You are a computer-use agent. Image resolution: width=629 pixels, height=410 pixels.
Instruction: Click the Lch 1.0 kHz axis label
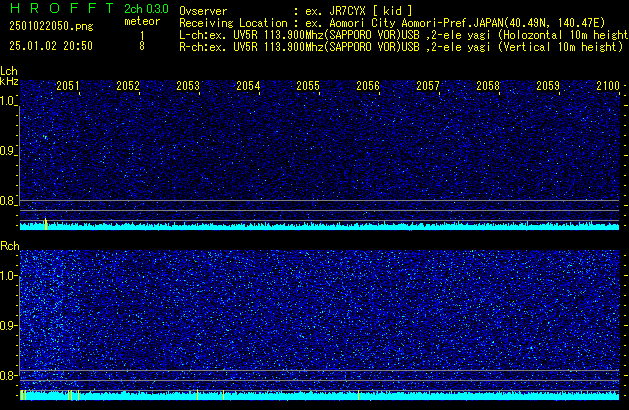coord(8,101)
